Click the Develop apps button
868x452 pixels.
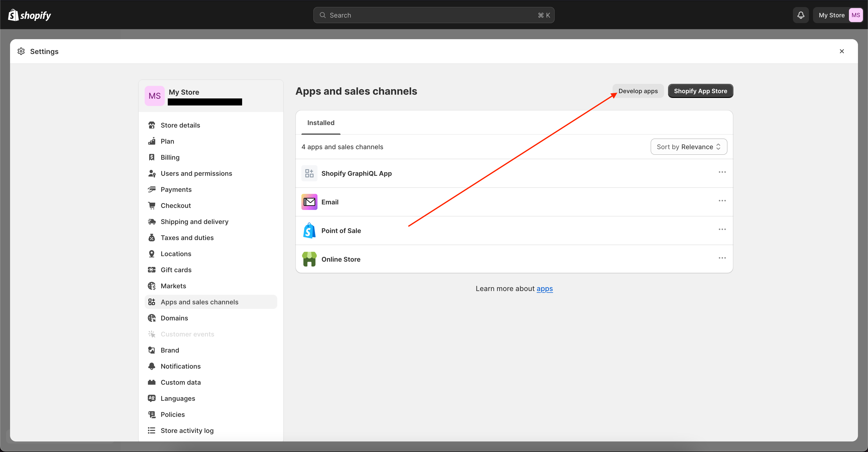tap(638, 91)
